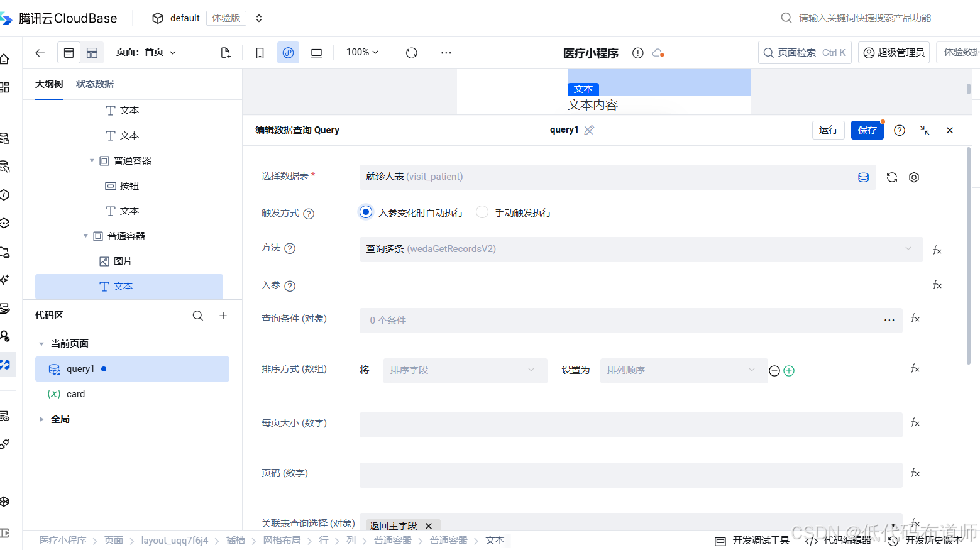Save the query with 保存 button
Viewport: 980px width, 550px height.
(867, 130)
